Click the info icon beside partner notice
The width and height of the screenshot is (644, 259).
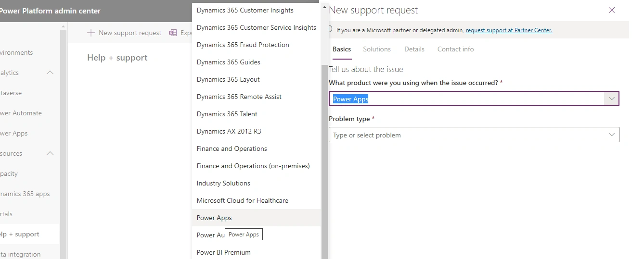[330, 29]
